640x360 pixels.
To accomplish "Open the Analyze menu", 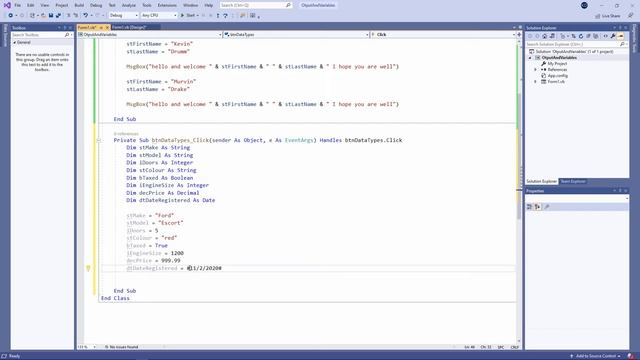I will click(129, 5).
